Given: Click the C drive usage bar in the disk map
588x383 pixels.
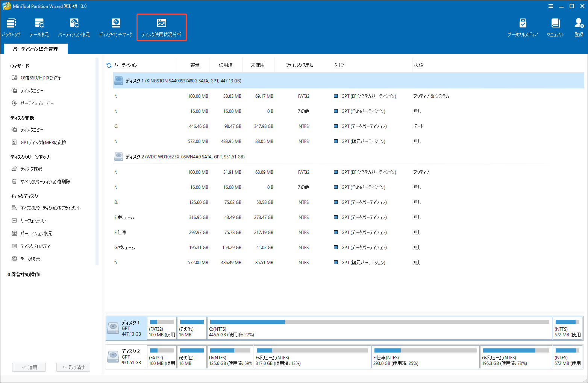Looking at the screenshot, I should coord(380,328).
